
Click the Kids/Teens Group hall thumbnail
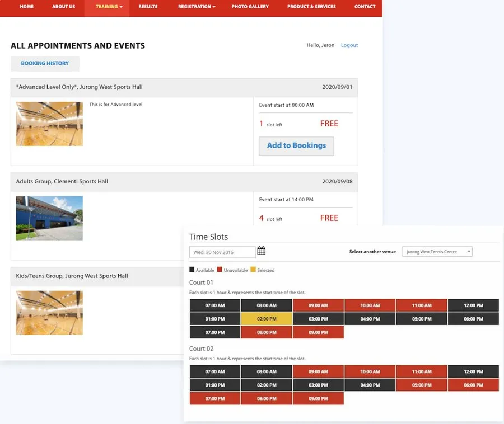point(49,313)
